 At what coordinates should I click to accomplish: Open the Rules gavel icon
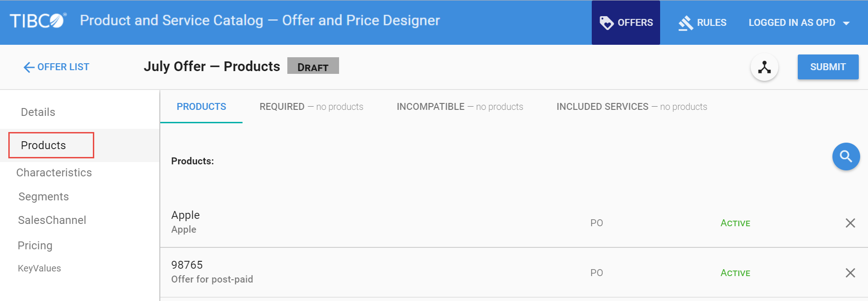coord(686,23)
